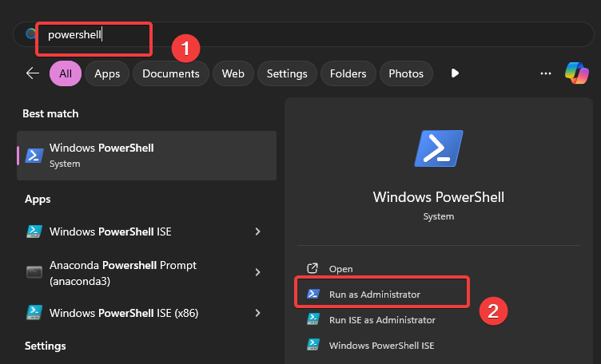
Task: Click the Open action icon
Action: tap(313, 269)
